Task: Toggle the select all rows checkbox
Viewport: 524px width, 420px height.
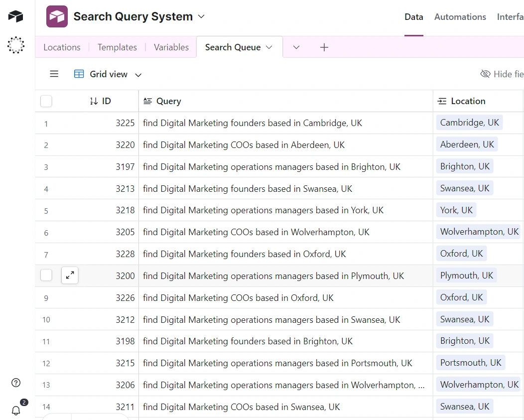Action: (x=46, y=101)
